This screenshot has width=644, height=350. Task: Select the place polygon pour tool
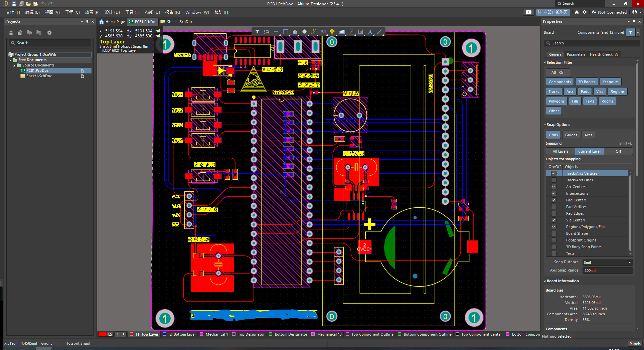pos(342,32)
